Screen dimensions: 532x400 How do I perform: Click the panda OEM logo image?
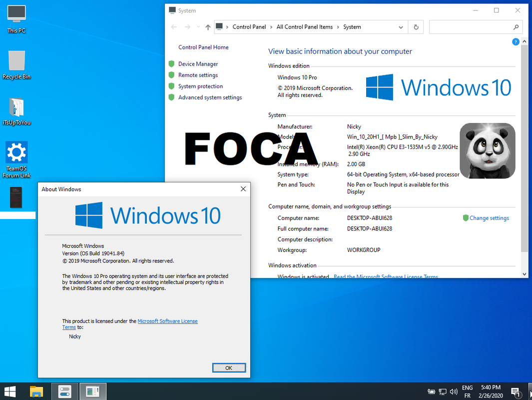(x=487, y=150)
